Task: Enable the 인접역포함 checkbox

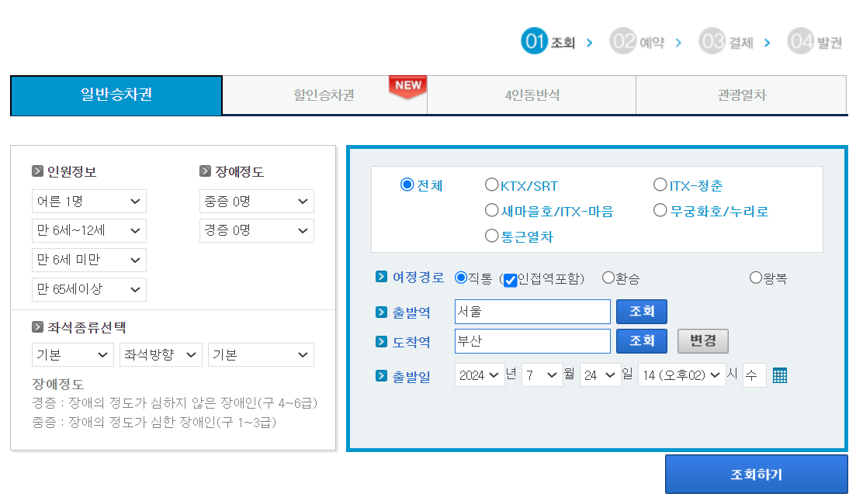Action: click(x=511, y=281)
